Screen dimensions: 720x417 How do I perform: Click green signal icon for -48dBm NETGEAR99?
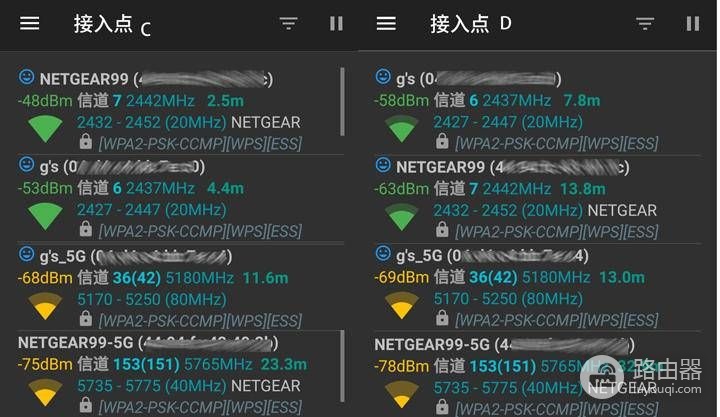[x=45, y=129]
